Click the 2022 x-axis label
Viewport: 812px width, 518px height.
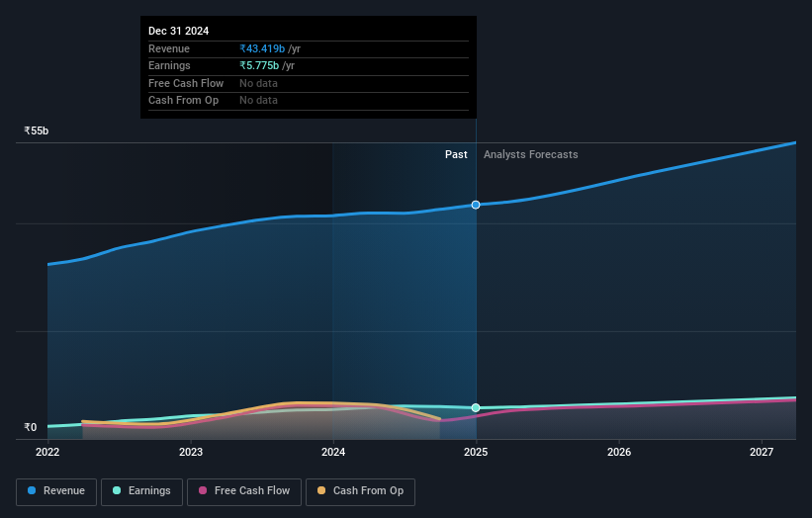coord(47,452)
